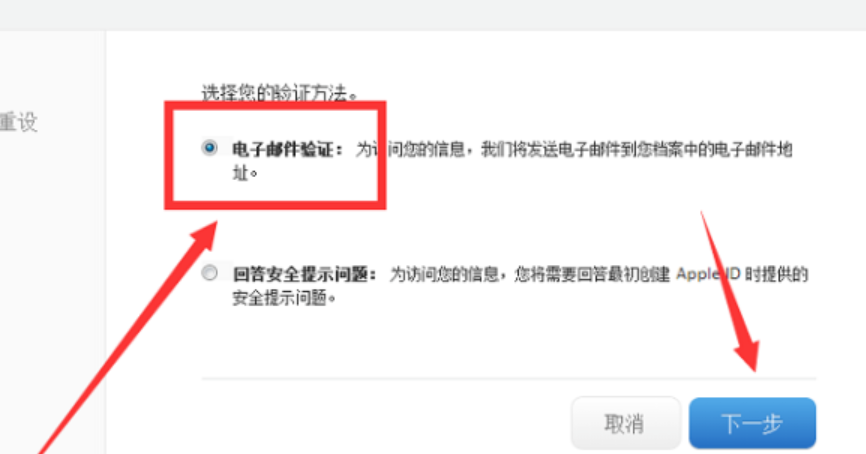
Task: Open the 重设 item in left sidebar
Action: 19,122
